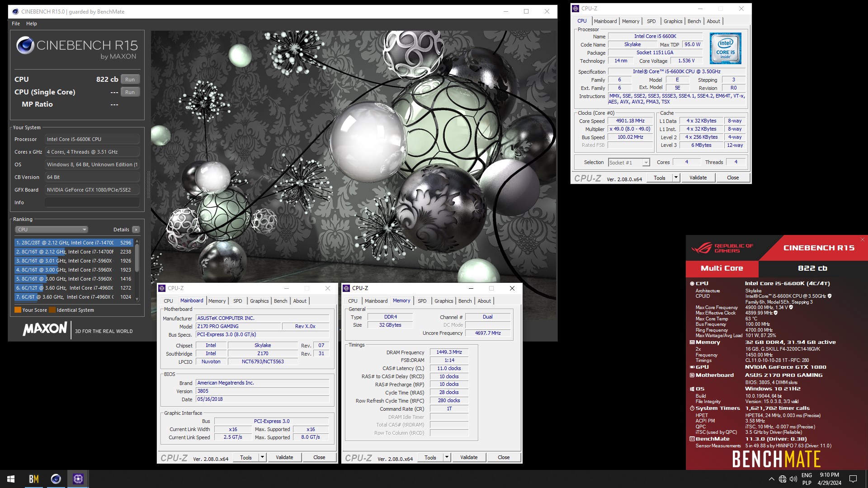Click DRAM Frequency value 1449.3 MHz
Screen dimensions: 868x488
point(449,352)
